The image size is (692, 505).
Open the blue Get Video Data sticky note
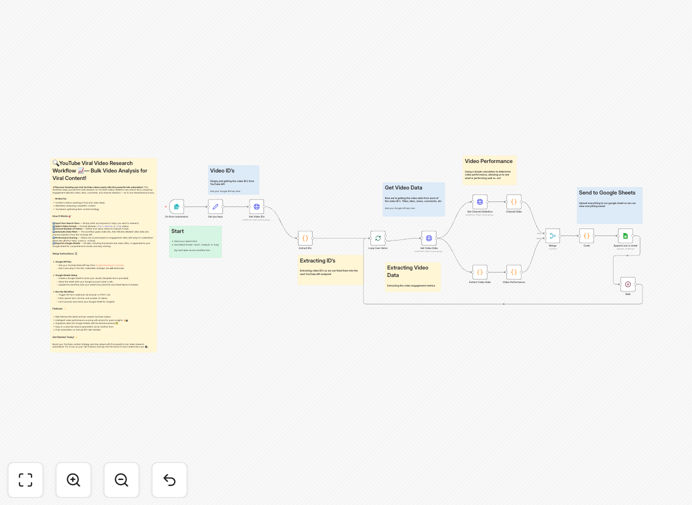414,200
